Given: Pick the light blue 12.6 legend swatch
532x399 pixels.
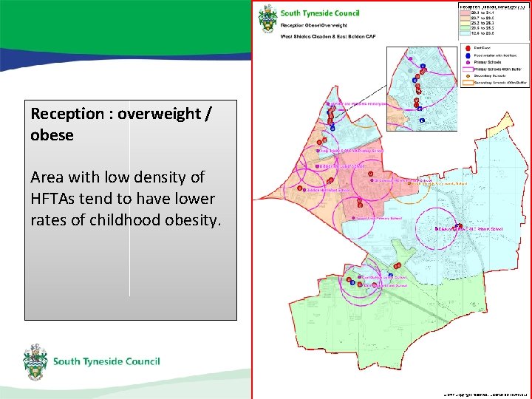Looking at the screenshot, I should [465, 33].
